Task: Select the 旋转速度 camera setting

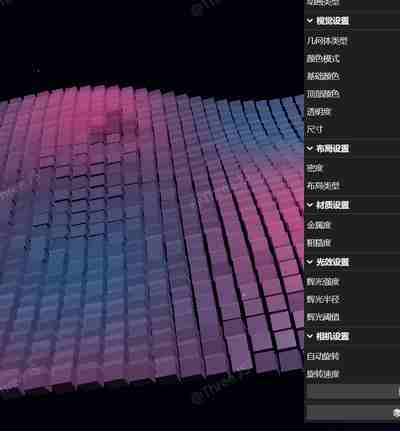Action: tap(352, 374)
